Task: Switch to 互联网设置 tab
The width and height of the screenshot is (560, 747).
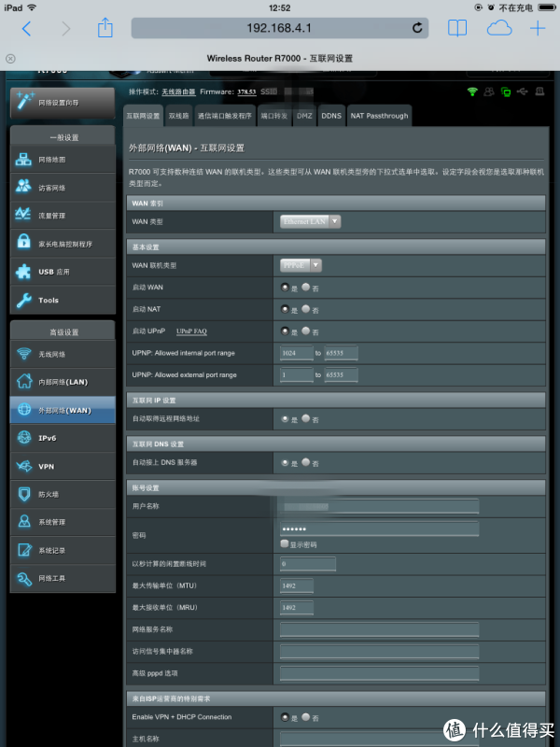Action: [x=143, y=116]
